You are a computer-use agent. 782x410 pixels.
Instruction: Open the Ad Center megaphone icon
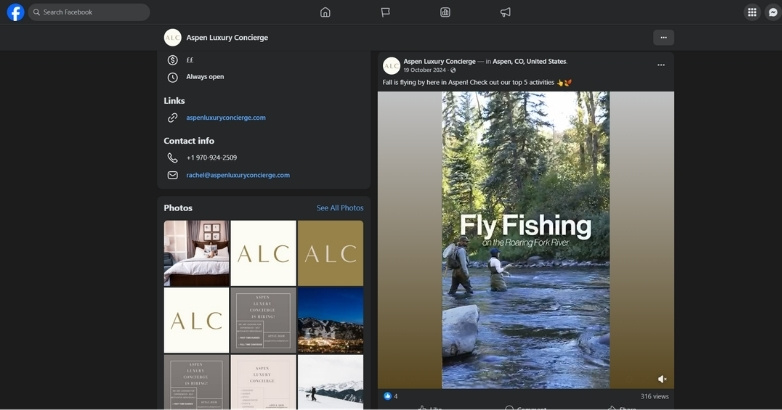(x=505, y=12)
